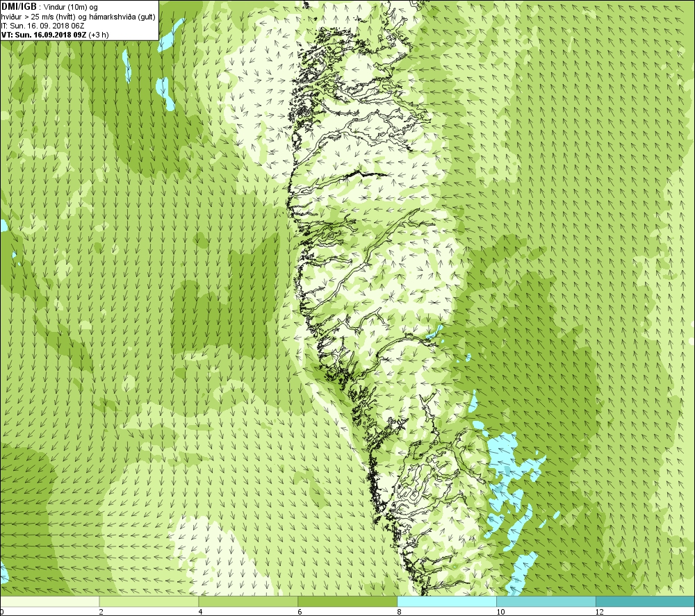The height and width of the screenshot is (616, 695).
Task: Click the 'Vindur (10m) og' label
Action: tap(70, 7)
